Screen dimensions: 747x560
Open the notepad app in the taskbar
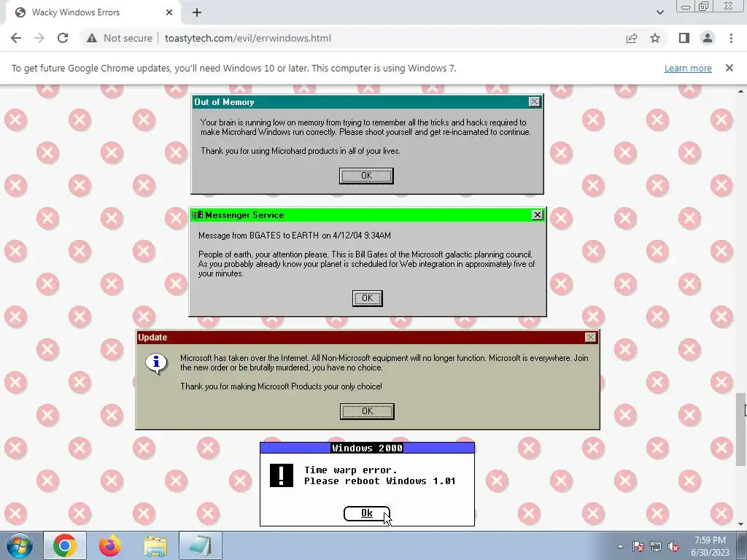pyautogui.click(x=201, y=545)
